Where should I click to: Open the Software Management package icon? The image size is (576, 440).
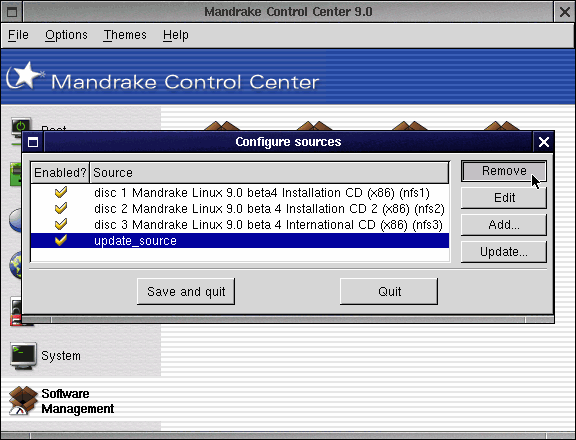[23, 401]
